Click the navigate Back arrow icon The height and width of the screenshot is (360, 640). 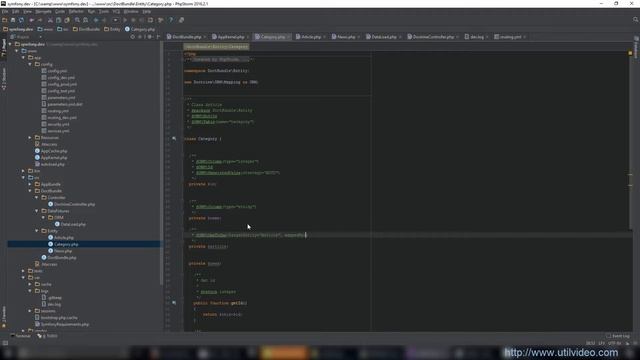pyautogui.click(x=96, y=20)
